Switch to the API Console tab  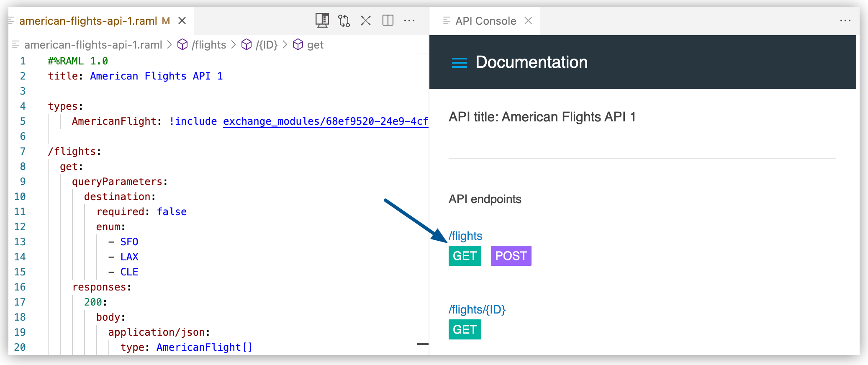(x=485, y=21)
